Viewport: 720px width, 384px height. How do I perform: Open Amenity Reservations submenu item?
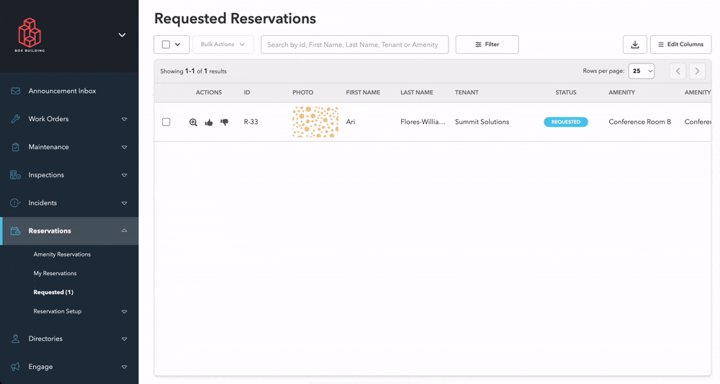pos(62,254)
